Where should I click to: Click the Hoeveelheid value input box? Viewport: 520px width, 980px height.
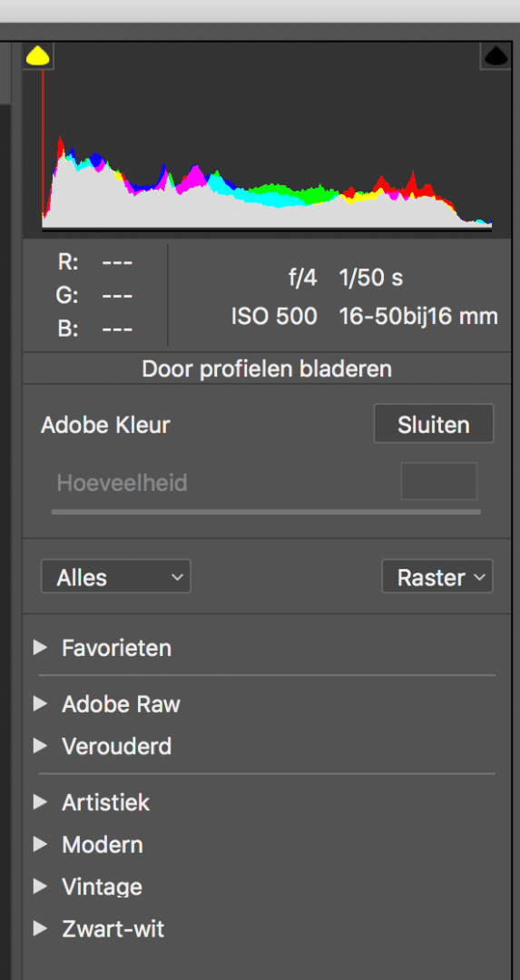[438, 481]
